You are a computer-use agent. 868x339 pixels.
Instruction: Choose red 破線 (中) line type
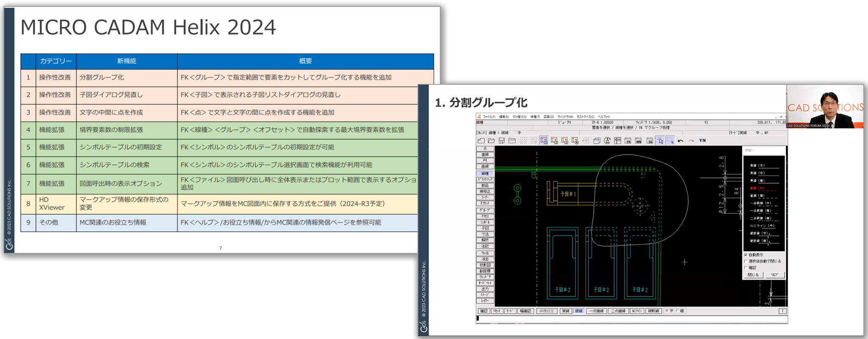click(x=763, y=188)
